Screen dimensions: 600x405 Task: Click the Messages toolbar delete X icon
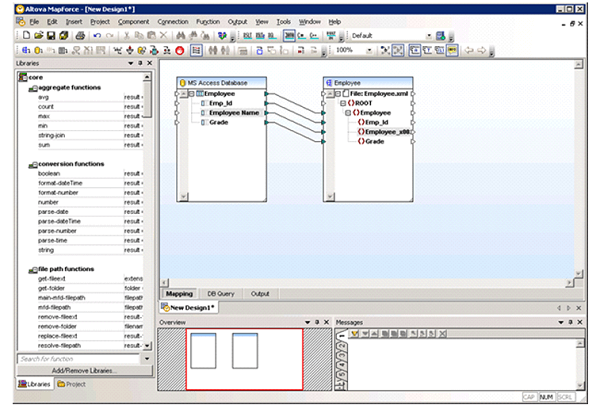point(442,333)
